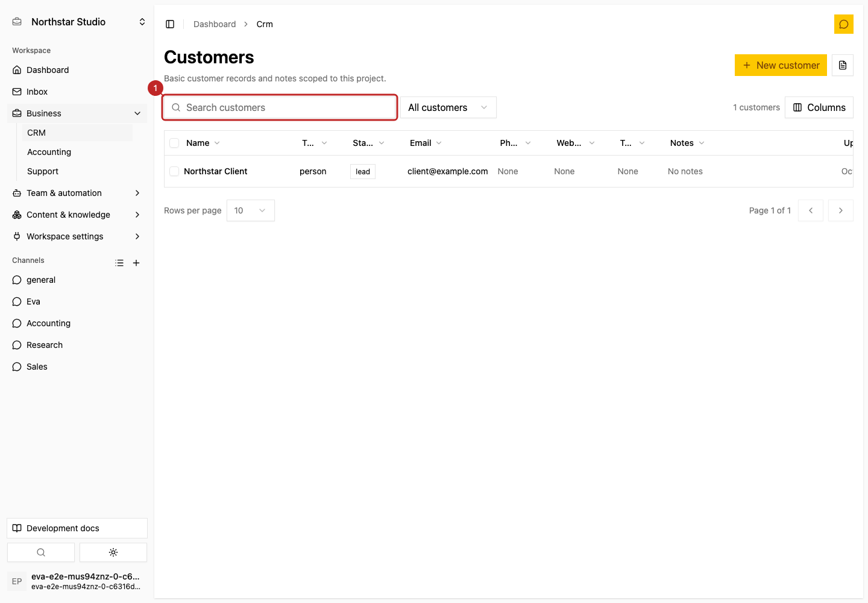The width and height of the screenshot is (868, 603).
Task: Focus the Search customers field
Action: tap(280, 107)
